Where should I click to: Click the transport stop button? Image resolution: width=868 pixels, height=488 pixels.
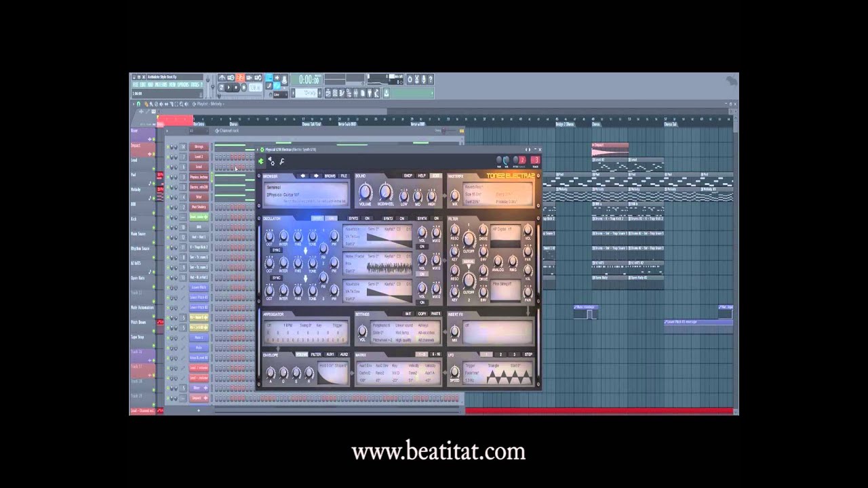(x=236, y=87)
